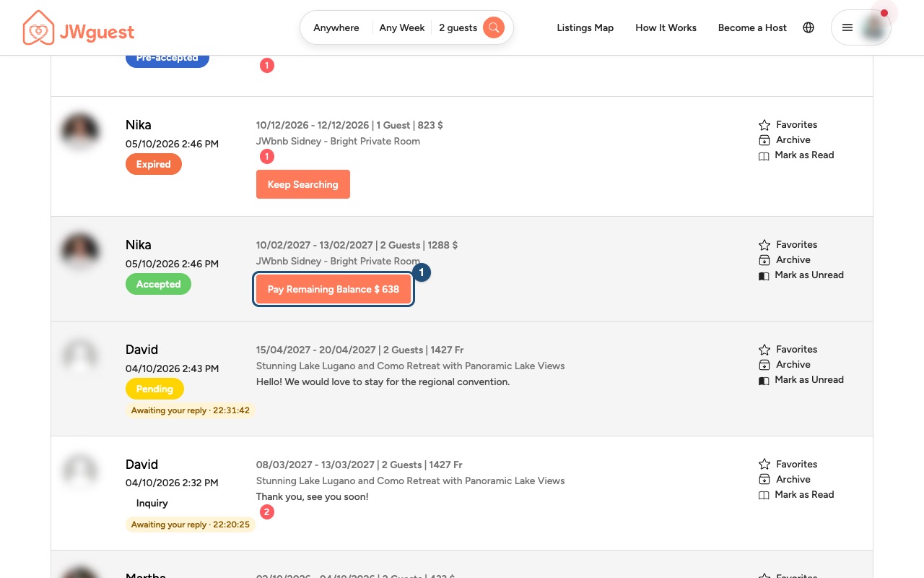Select the Any Week search option
The height and width of the screenshot is (578, 924).
(402, 27)
